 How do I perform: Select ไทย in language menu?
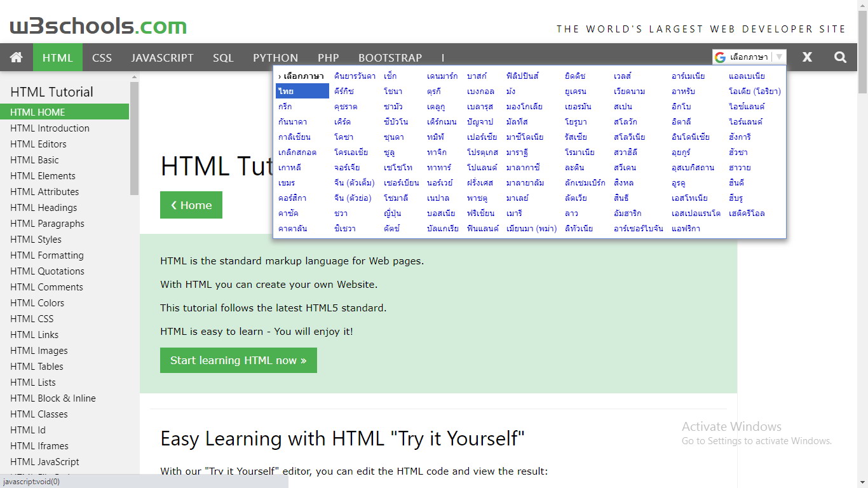tap(302, 91)
